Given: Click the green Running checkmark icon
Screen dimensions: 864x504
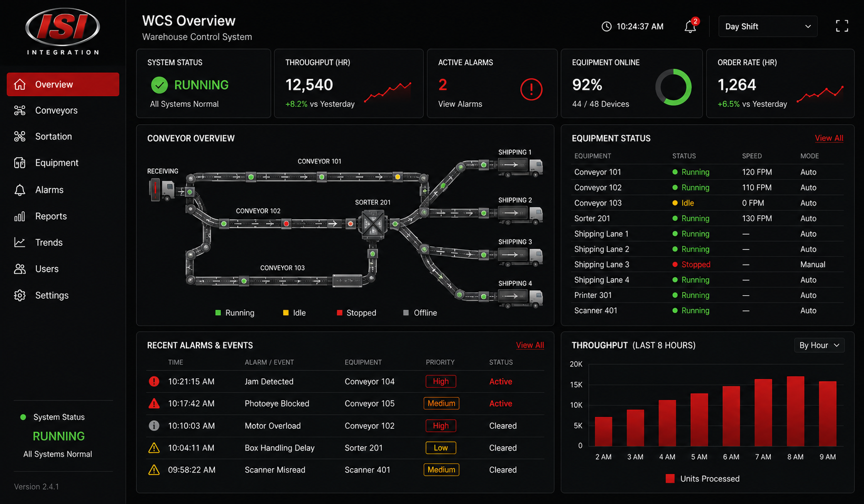Looking at the screenshot, I should click(x=159, y=85).
